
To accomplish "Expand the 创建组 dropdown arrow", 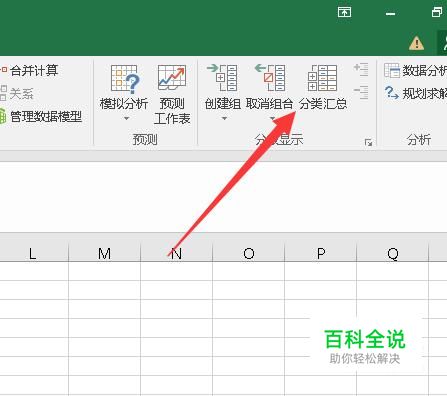I will [224, 118].
